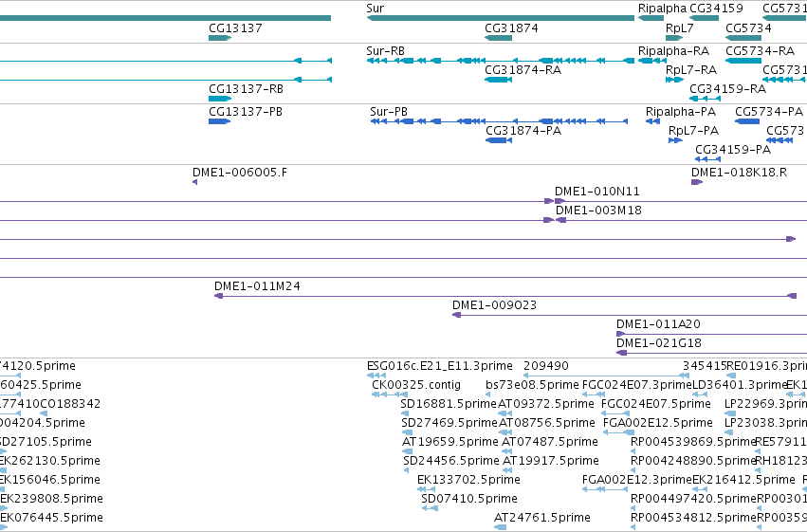The image size is (807, 532).
Task: Open the RP004248890.5prime EST label
Action: tap(693, 461)
